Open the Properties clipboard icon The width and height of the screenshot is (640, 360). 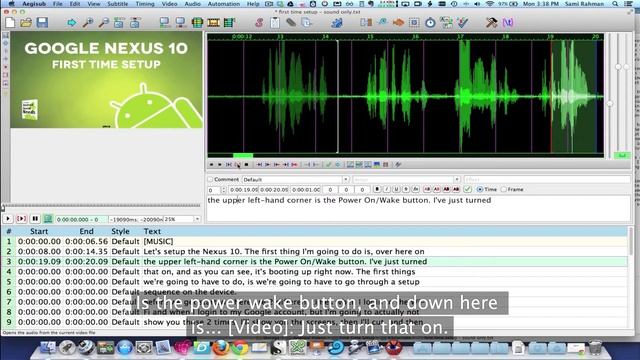pyautogui.click(x=275, y=22)
